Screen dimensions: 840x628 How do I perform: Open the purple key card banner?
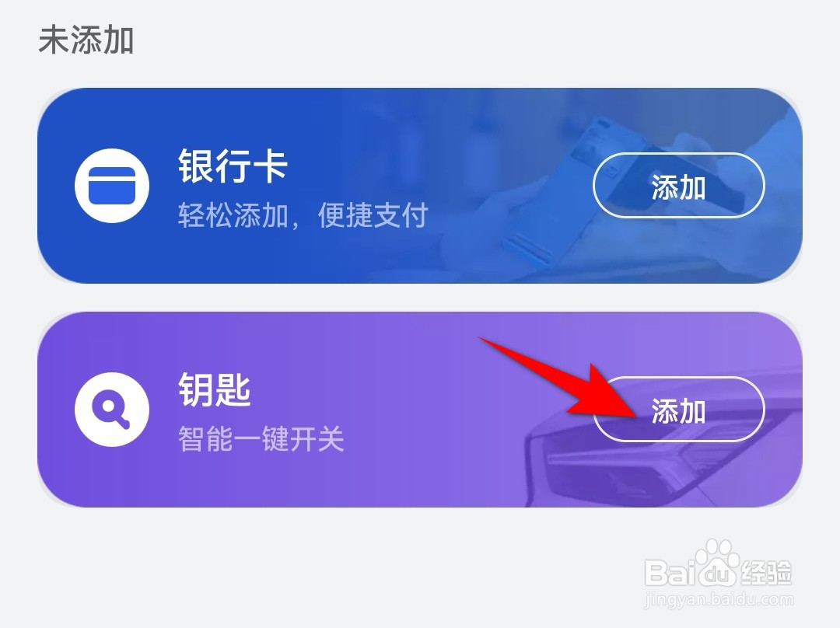pos(419,410)
